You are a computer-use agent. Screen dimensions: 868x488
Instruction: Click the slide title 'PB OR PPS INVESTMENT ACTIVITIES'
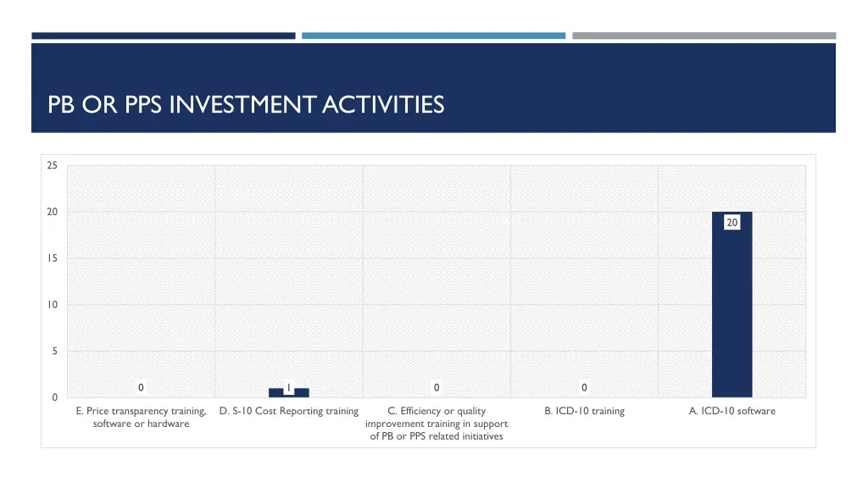click(246, 104)
